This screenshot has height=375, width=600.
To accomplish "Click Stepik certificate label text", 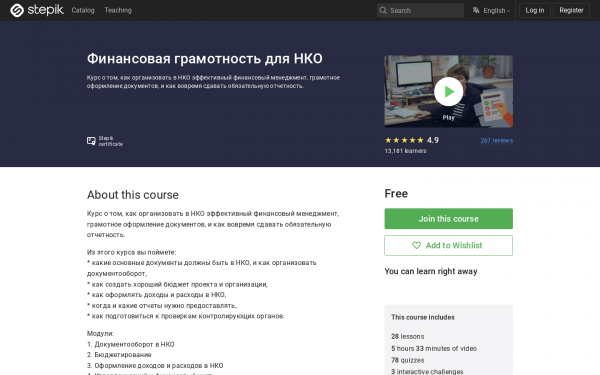I will pyautogui.click(x=111, y=141).
